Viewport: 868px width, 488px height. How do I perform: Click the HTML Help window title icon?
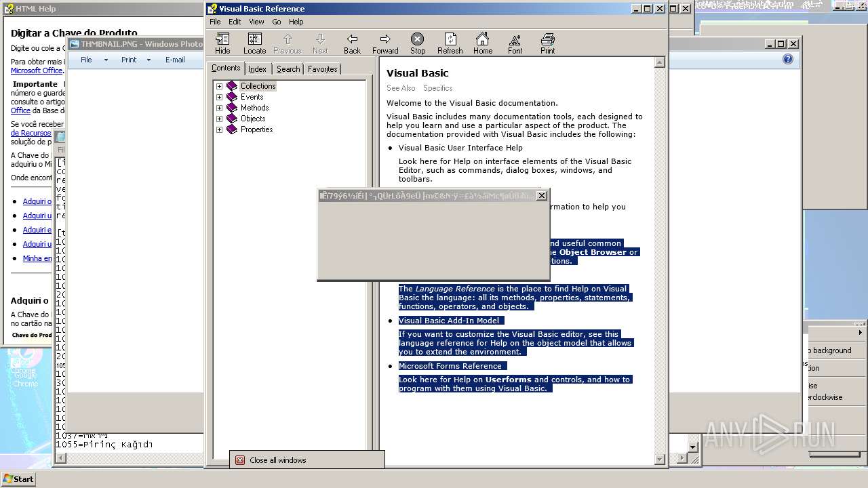9,9
